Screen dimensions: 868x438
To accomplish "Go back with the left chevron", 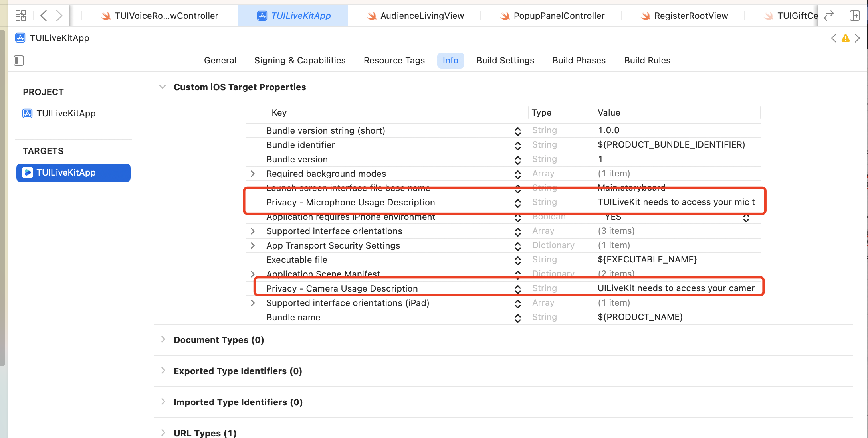I will click(44, 16).
